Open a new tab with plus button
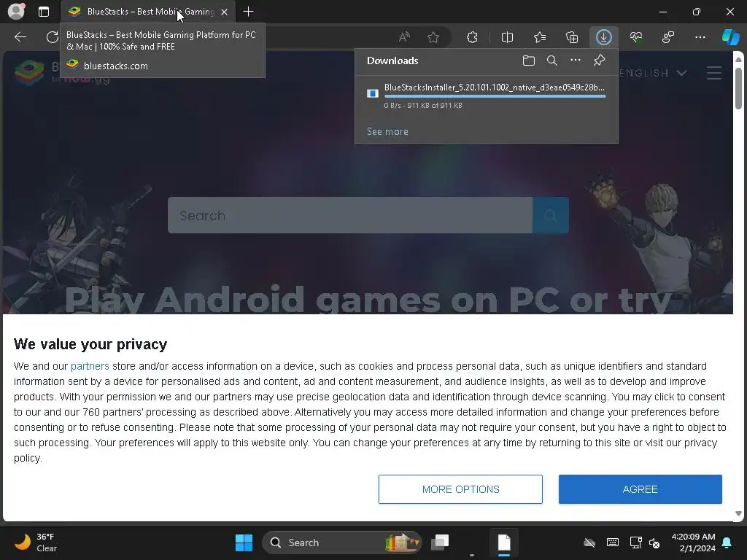This screenshot has height=560, width=747. [248, 12]
